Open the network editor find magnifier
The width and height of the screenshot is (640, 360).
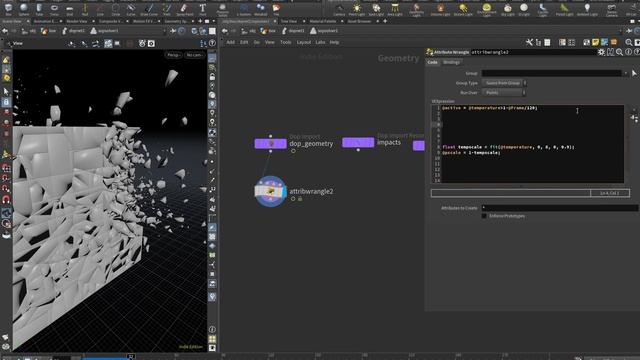click(629, 42)
